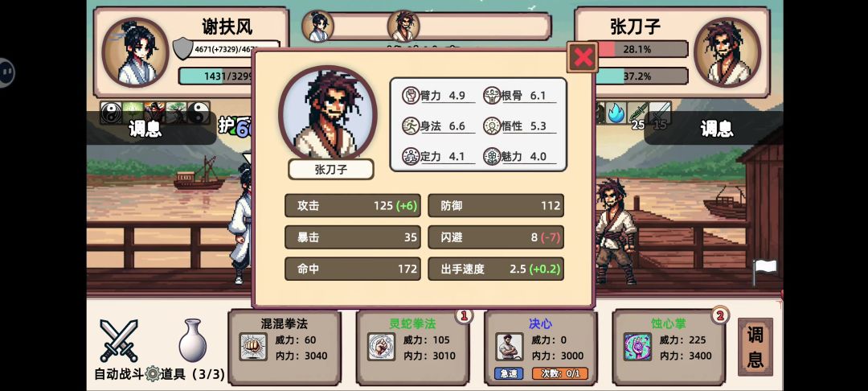This screenshot has height=391, width=868.
Task: Select the 蚀心掌 skill card
Action: [x=669, y=348]
